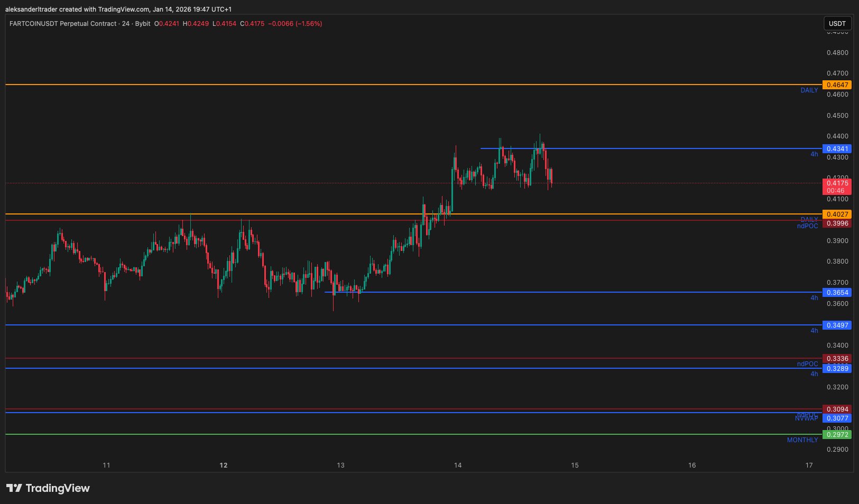
Task: Click the orange 0.4027 price label
Action: [837, 214]
